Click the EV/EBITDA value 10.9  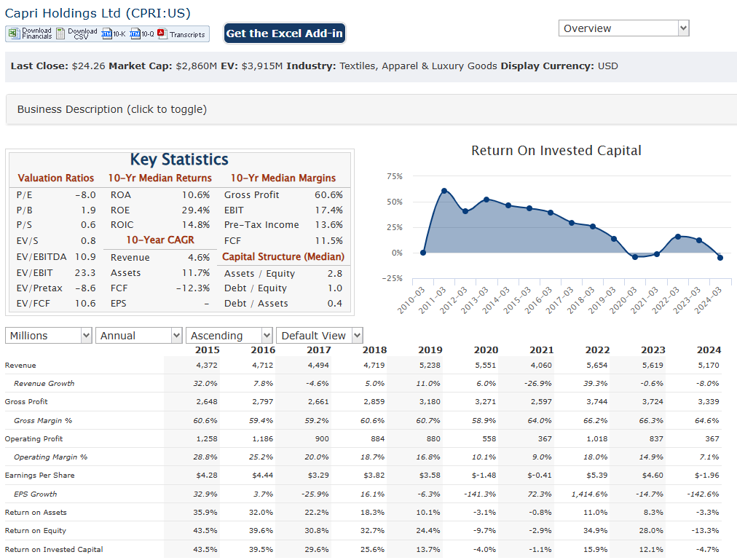coord(85,257)
